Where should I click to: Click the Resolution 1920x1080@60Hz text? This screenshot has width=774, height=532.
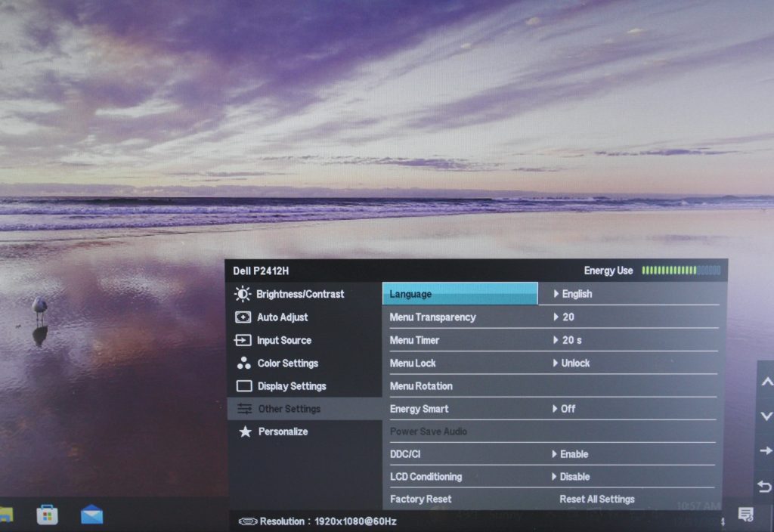click(x=328, y=521)
